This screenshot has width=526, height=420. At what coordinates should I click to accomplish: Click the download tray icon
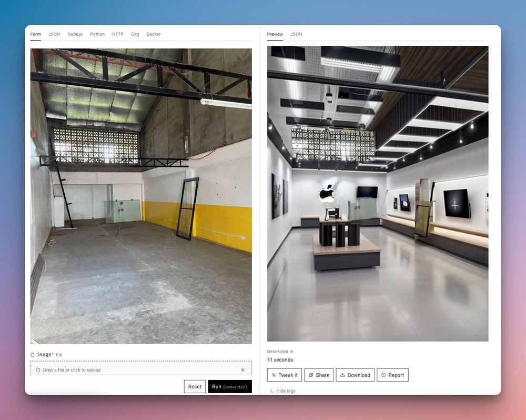(x=342, y=375)
